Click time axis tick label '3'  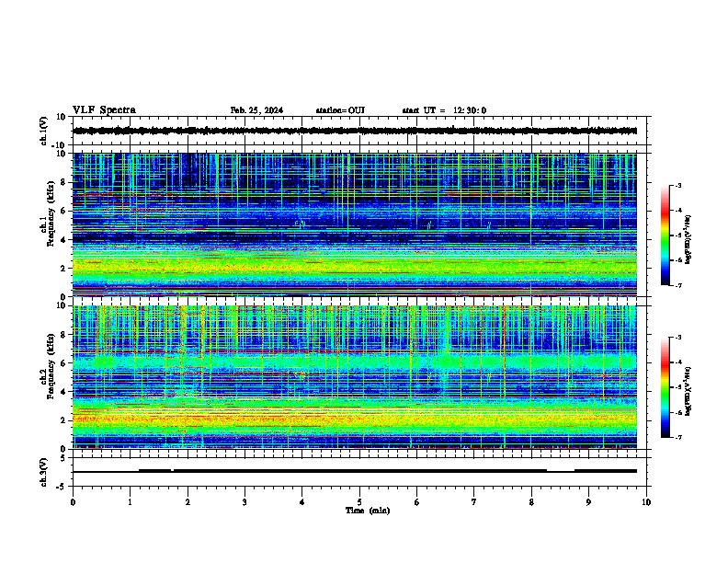(x=245, y=502)
